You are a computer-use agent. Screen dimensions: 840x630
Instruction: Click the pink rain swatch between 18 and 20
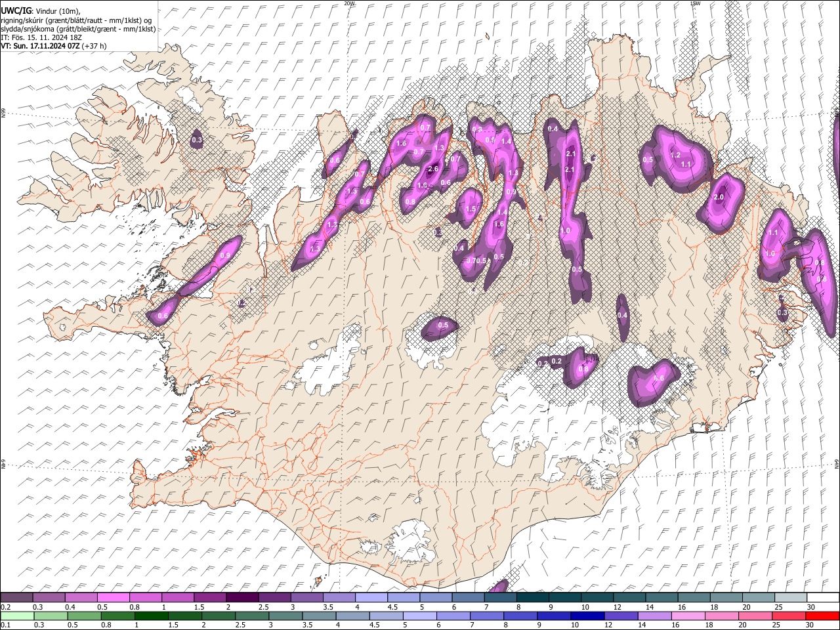[722, 616]
